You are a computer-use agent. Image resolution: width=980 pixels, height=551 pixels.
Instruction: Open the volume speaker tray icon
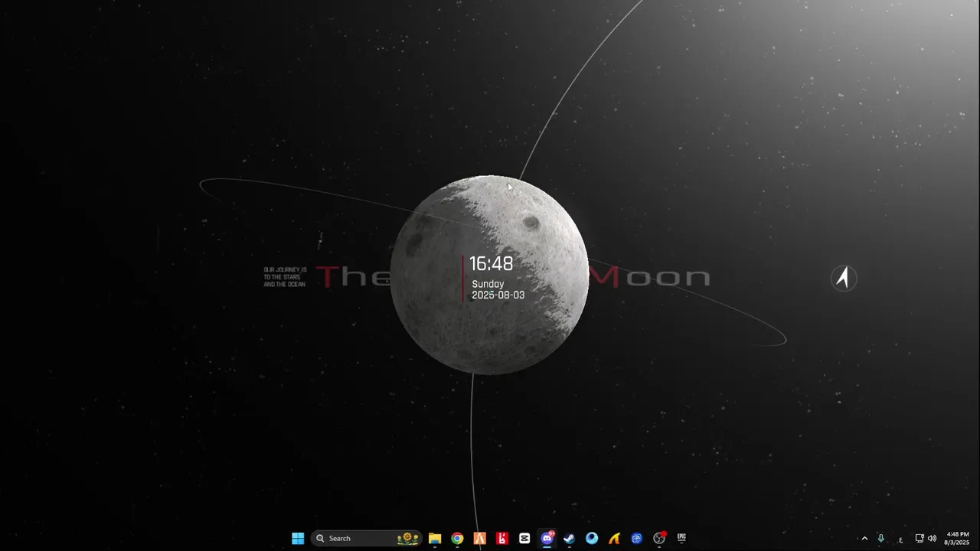(932, 538)
